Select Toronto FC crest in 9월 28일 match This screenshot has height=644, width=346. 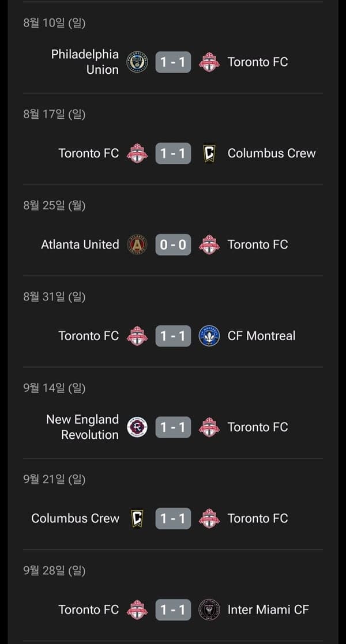tap(137, 609)
